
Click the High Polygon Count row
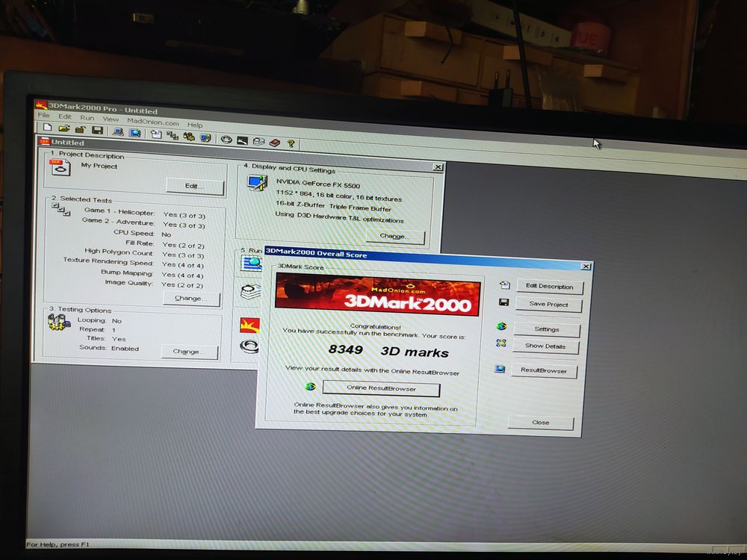(144, 253)
